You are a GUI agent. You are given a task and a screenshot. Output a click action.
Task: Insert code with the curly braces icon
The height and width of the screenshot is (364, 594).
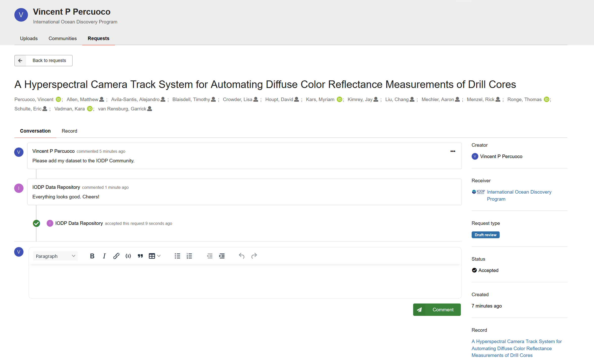pyautogui.click(x=128, y=256)
